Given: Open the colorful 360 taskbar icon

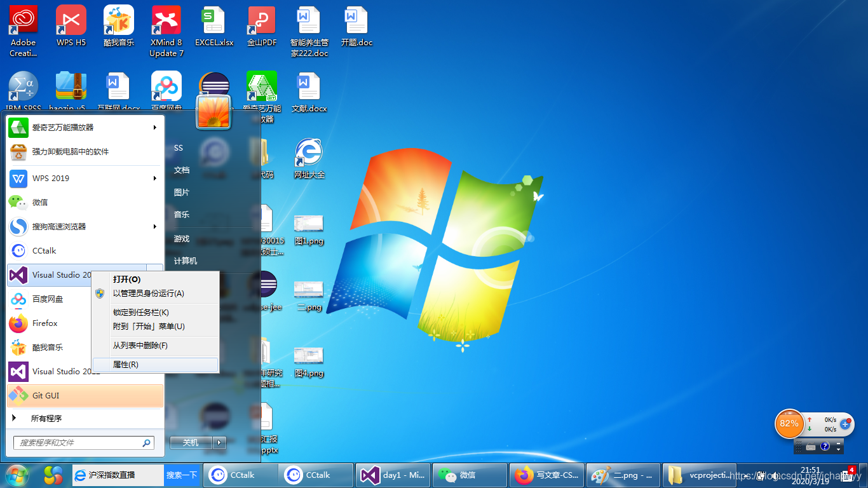Looking at the screenshot, I should pyautogui.click(x=53, y=475).
